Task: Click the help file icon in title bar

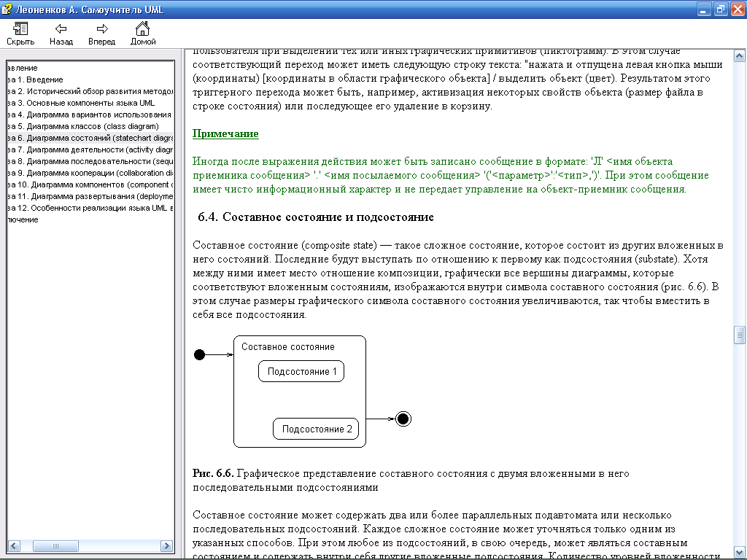Action: (7, 9)
